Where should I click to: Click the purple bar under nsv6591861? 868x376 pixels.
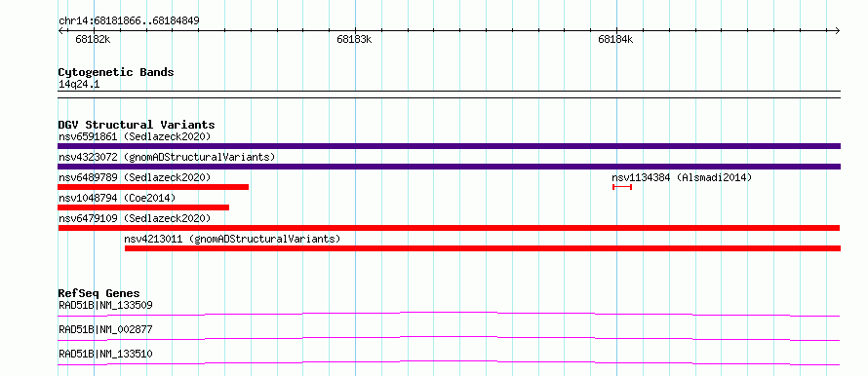[x=449, y=146]
